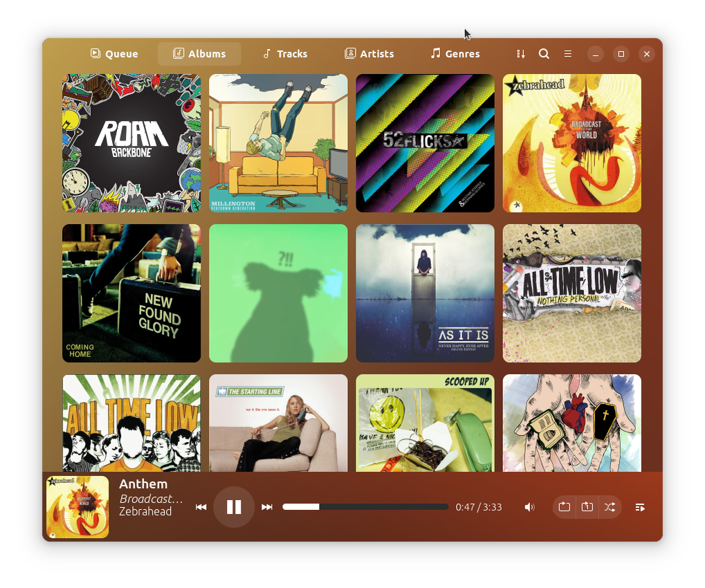Viewport: 705px width, 588px height.
Task: Click the album name Broadcast… in player
Action: coord(151,499)
